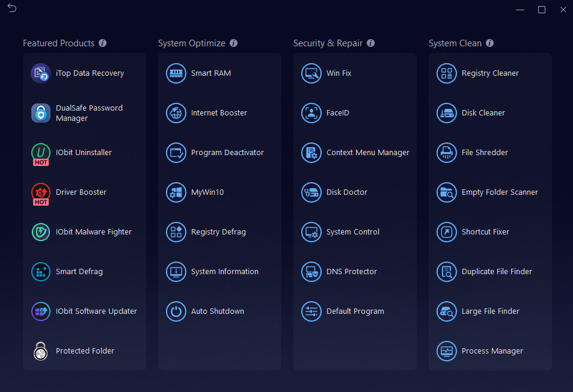The width and height of the screenshot is (573, 392).
Task: Launch Disk Doctor icon
Action: [x=311, y=192]
